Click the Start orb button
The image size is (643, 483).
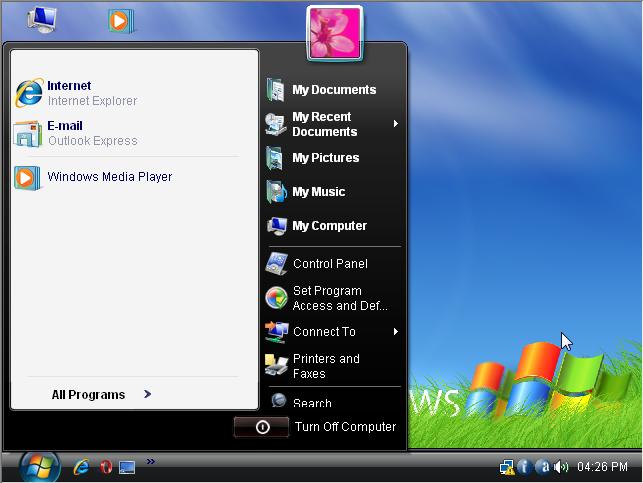[x=37, y=466]
